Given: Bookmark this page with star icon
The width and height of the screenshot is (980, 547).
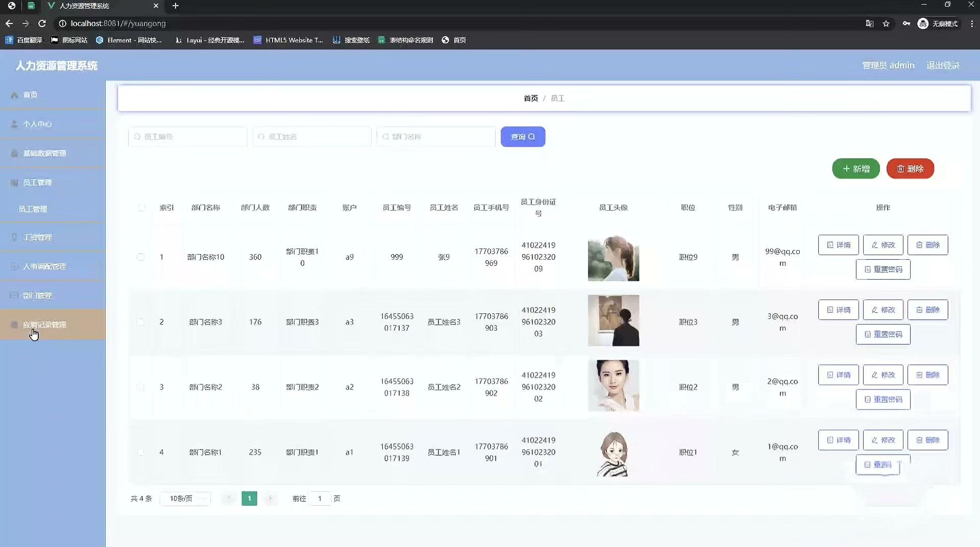Looking at the screenshot, I should [886, 23].
